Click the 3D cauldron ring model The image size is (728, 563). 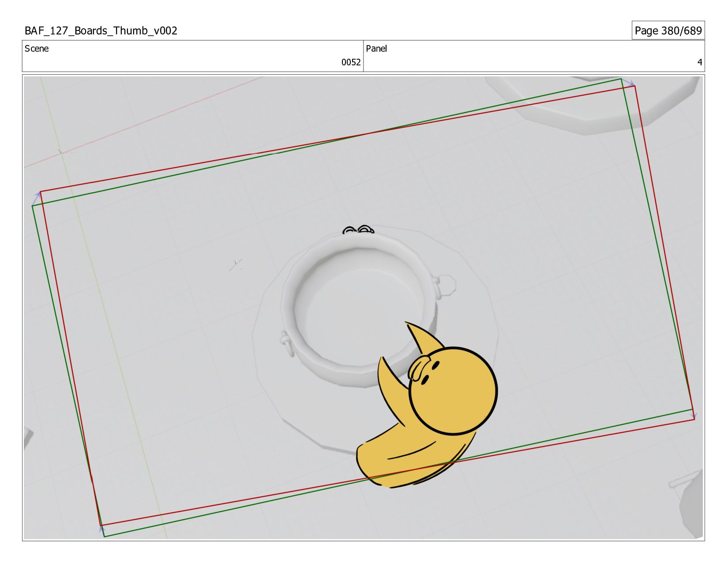(x=360, y=309)
